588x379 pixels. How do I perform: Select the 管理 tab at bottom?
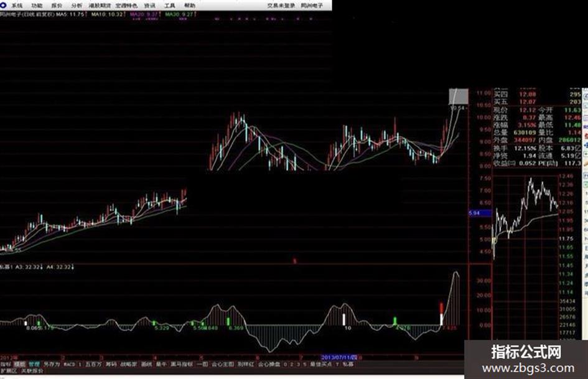click(x=34, y=364)
